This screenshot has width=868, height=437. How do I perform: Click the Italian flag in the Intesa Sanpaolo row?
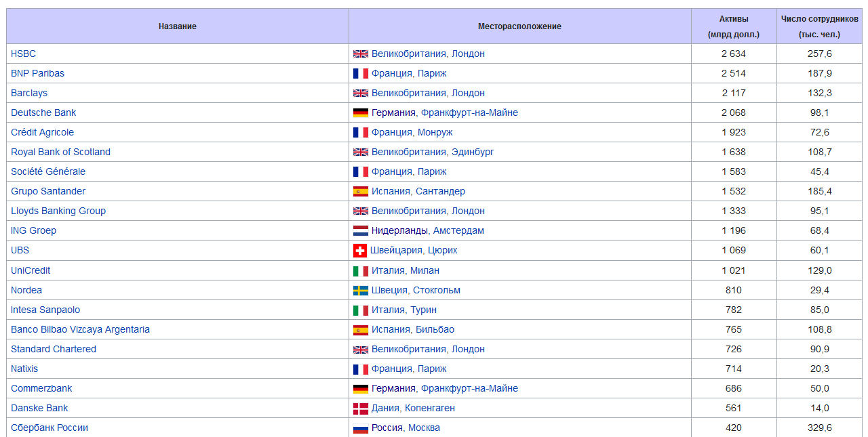(x=361, y=310)
